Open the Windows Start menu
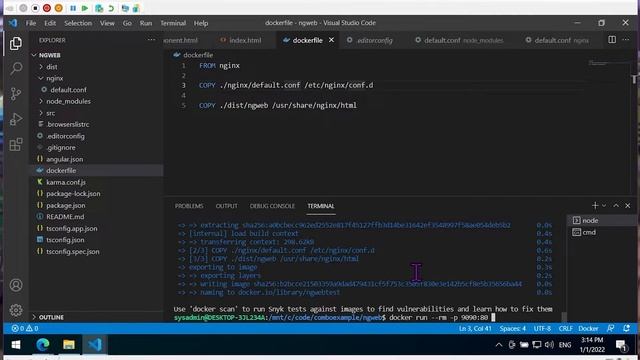Screen dimensions: 640x360 (16, 345)
